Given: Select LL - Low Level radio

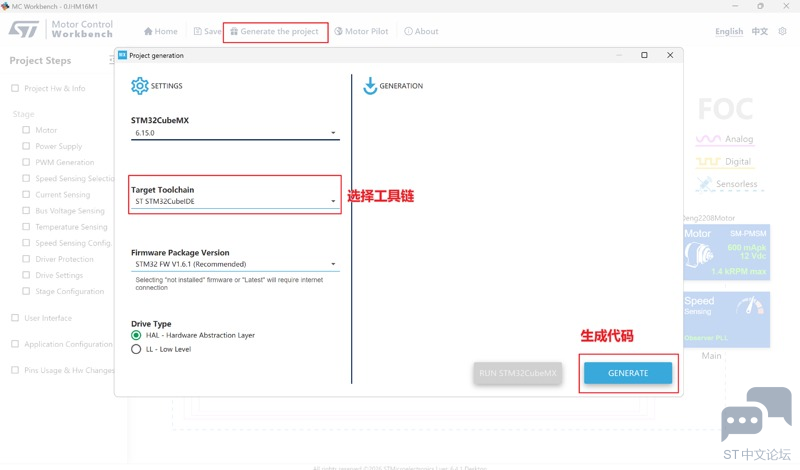Looking at the screenshot, I should coord(136,349).
